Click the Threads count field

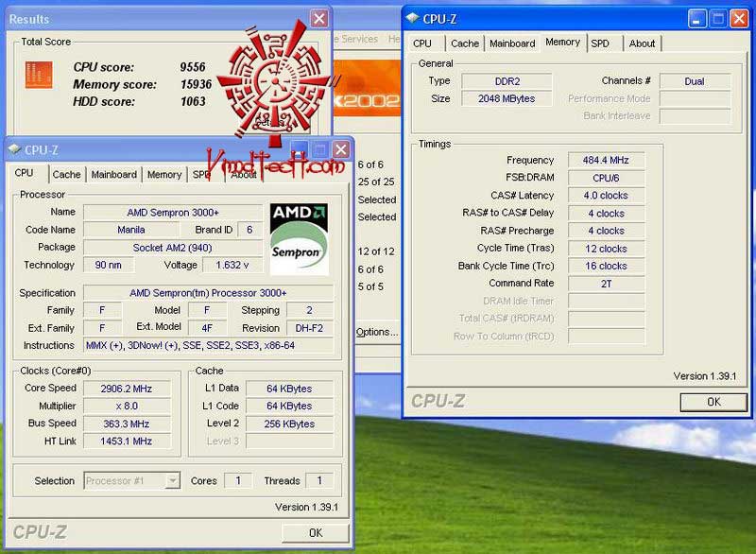(319, 480)
